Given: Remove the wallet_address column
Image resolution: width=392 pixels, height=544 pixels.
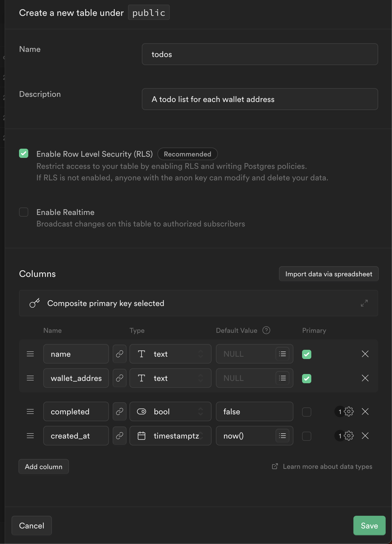Looking at the screenshot, I should point(365,378).
